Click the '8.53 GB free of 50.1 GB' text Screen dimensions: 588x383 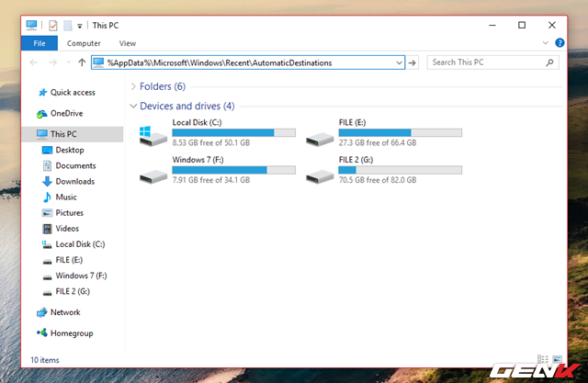211,142
